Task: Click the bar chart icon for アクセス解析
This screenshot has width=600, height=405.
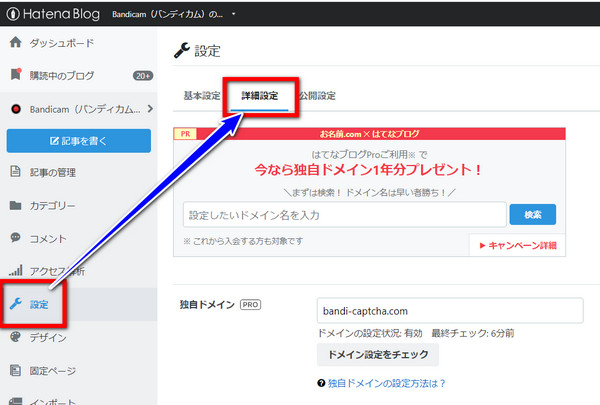Action: click(x=15, y=270)
